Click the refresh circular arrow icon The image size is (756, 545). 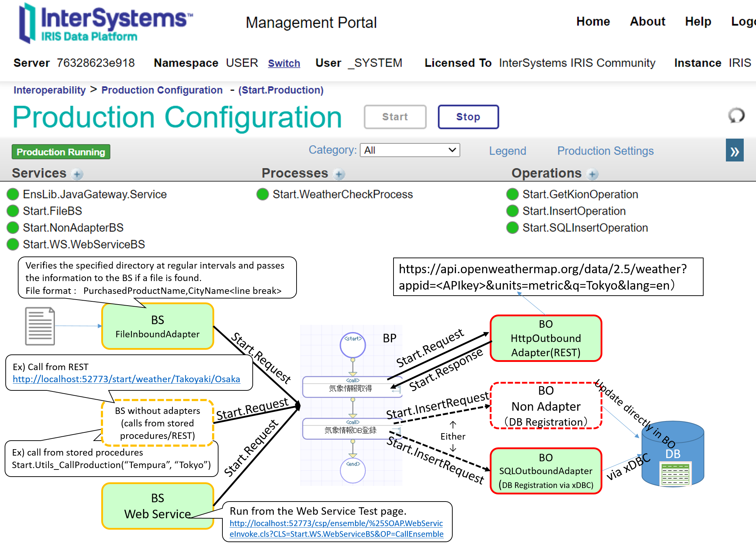(x=736, y=116)
